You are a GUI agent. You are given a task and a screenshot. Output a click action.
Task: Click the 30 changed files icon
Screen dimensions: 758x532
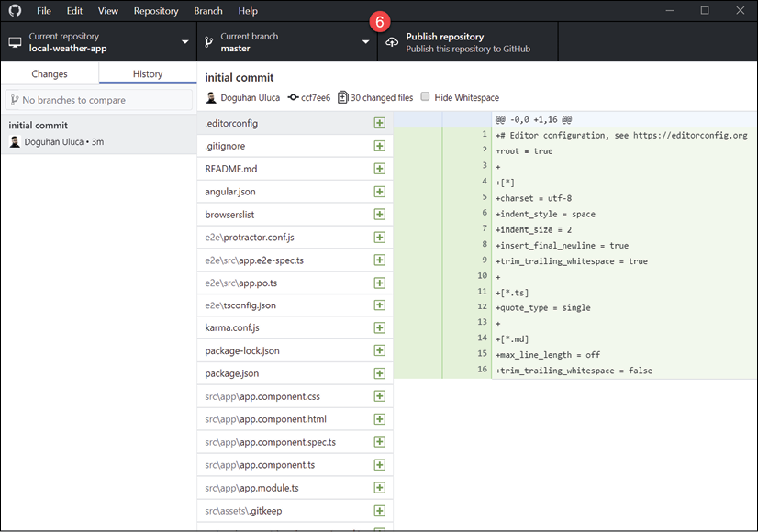pyautogui.click(x=342, y=97)
